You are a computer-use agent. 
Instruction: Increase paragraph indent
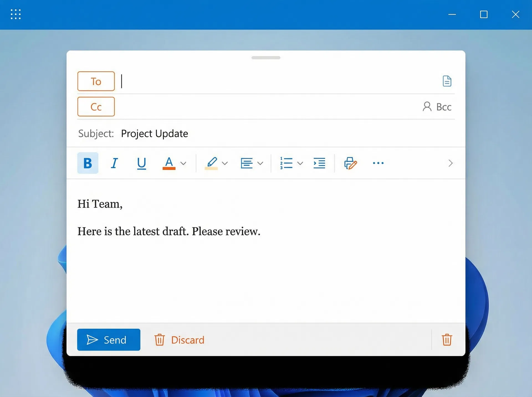click(x=319, y=163)
